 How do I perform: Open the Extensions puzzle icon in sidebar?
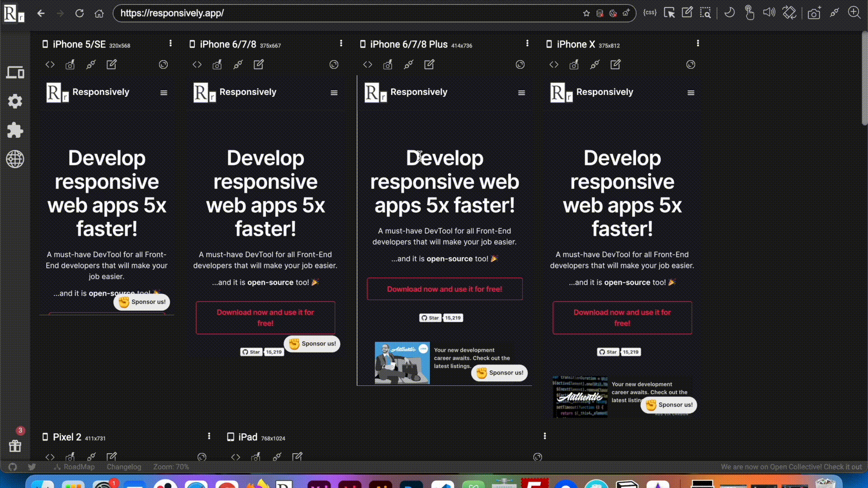[x=15, y=130]
